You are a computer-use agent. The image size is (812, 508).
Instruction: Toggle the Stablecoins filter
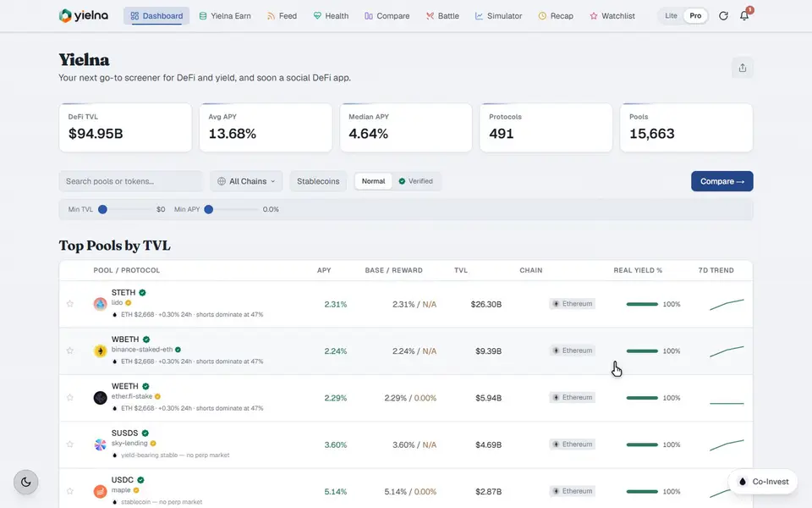[318, 181]
